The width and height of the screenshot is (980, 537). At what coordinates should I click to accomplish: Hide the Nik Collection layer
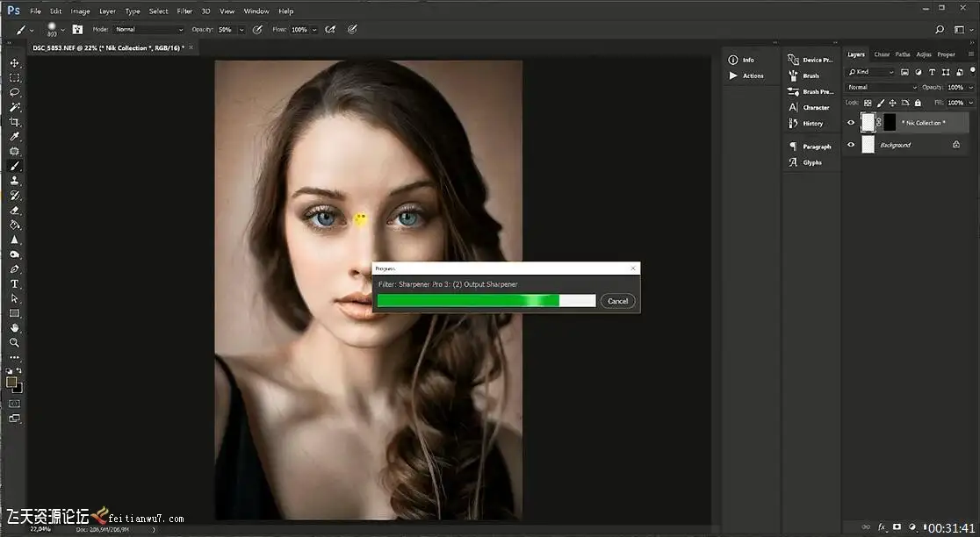click(x=850, y=123)
